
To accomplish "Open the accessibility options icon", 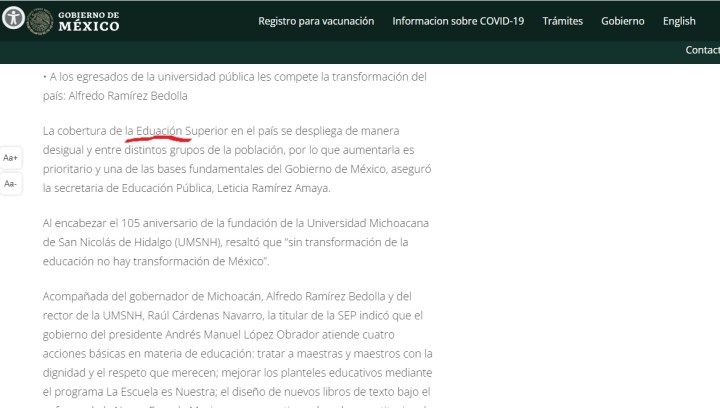I will (x=12, y=20).
